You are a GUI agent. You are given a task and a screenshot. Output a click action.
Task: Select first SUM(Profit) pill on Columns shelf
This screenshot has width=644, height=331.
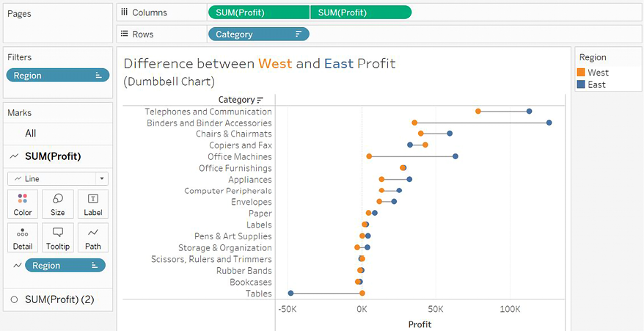259,12
